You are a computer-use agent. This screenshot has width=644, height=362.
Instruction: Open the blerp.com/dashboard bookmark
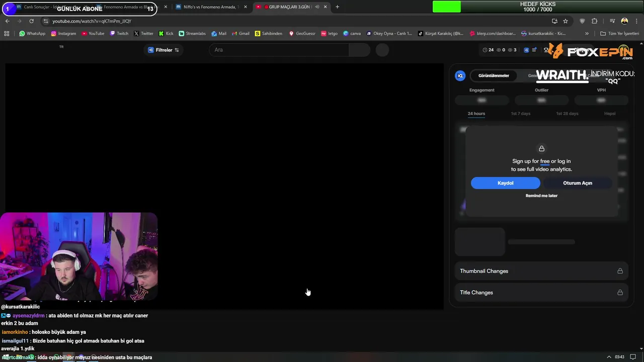pos(493,34)
